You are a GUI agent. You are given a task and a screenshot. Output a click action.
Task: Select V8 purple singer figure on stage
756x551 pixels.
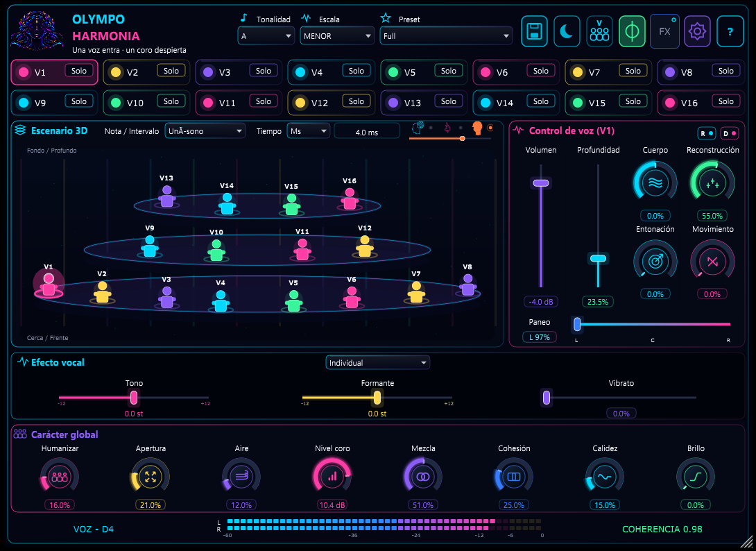[x=467, y=285]
